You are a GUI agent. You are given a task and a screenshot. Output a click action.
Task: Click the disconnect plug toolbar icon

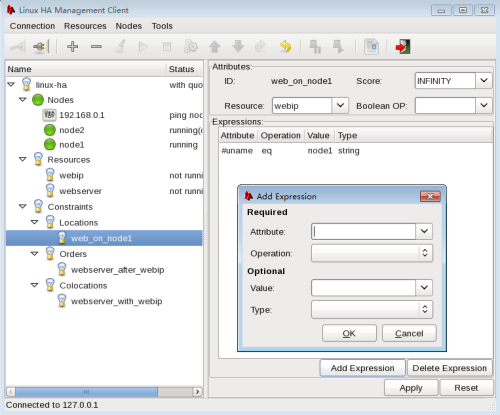tap(41, 47)
